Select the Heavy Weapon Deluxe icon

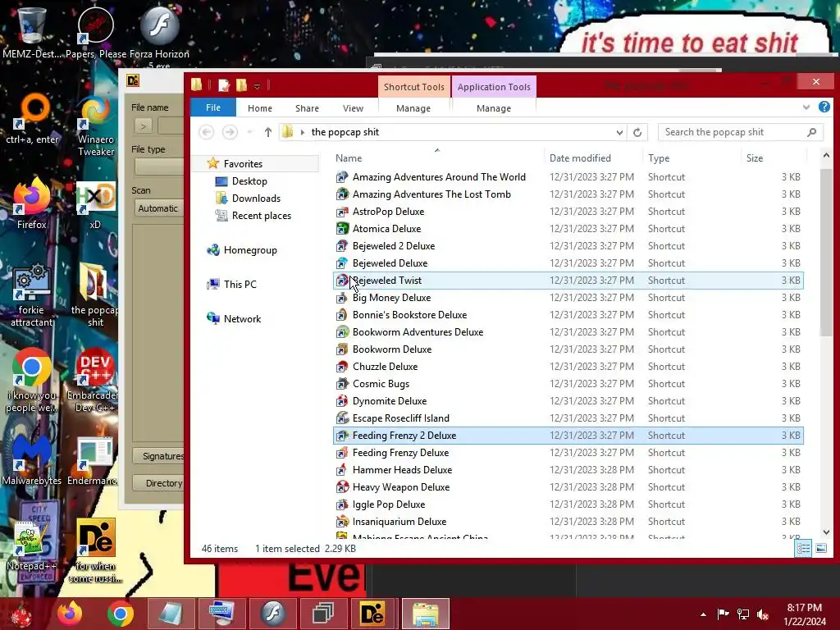coord(342,487)
